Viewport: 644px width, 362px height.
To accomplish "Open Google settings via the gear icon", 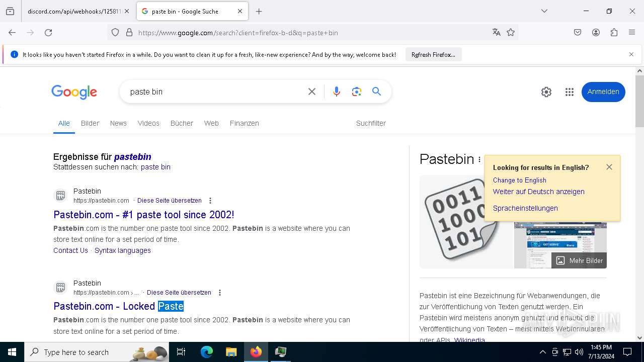I will [546, 92].
